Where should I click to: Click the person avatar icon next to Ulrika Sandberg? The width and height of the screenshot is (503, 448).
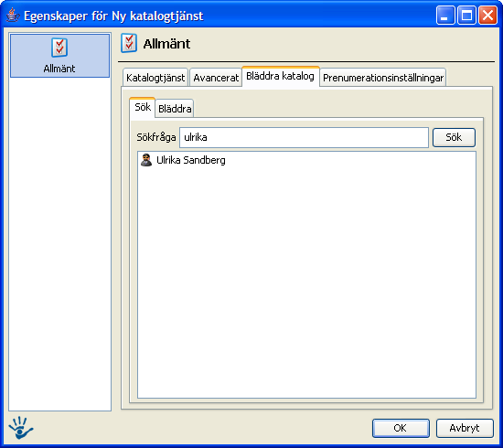pos(146,160)
